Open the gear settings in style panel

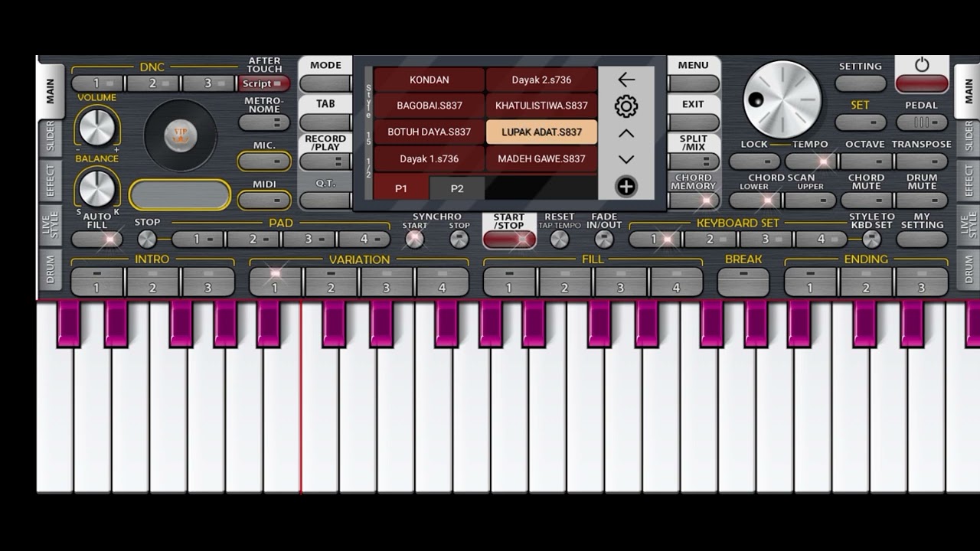pos(626,106)
